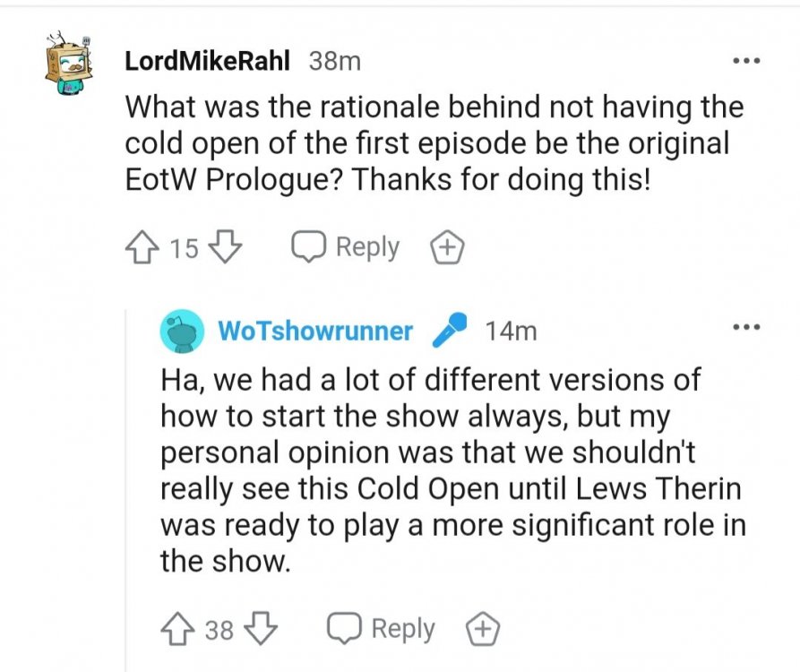Downvote WoTshowrunner's reply
This screenshot has height=672, width=800.
click(259, 629)
